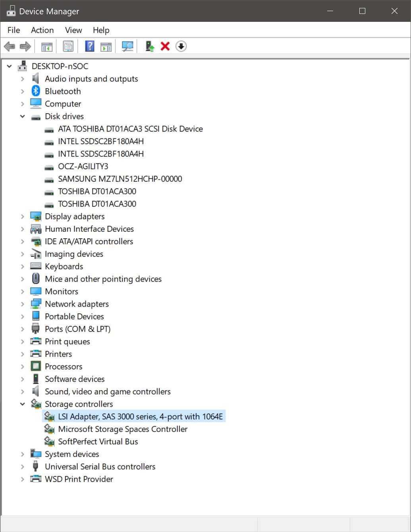This screenshot has width=411, height=532.
Task: Click the Bluetooth category icon
Action: (36, 91)
